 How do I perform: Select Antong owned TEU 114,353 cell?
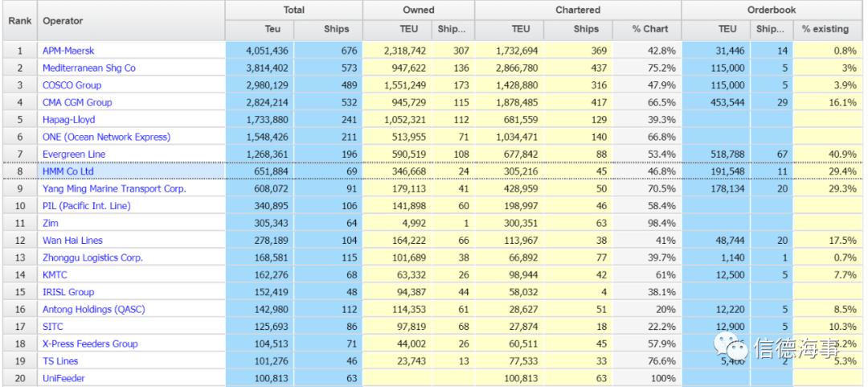point(398,309)
